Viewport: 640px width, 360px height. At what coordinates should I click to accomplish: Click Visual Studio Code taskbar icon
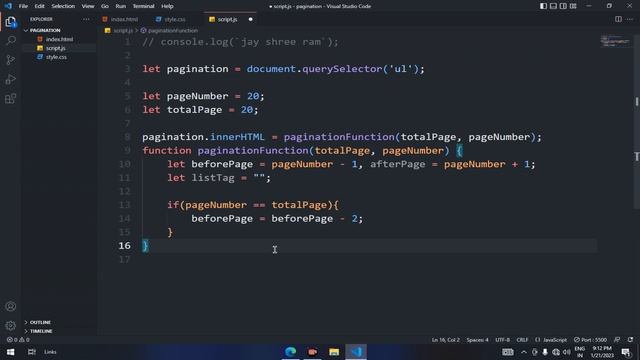tap(356, 352)
